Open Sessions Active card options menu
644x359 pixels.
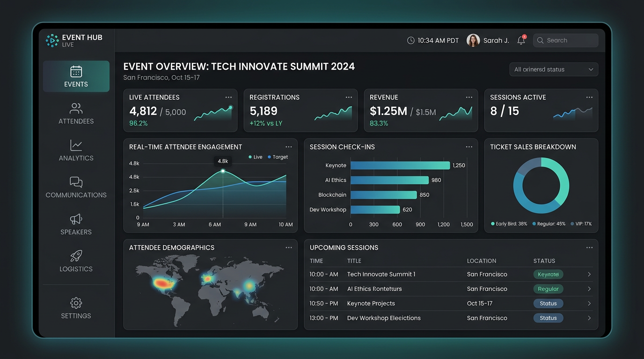(589, 97)
